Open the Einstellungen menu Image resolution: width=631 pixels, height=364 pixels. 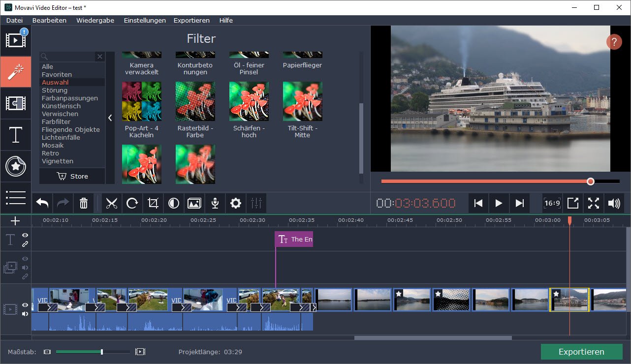click(x=145, y=20)
